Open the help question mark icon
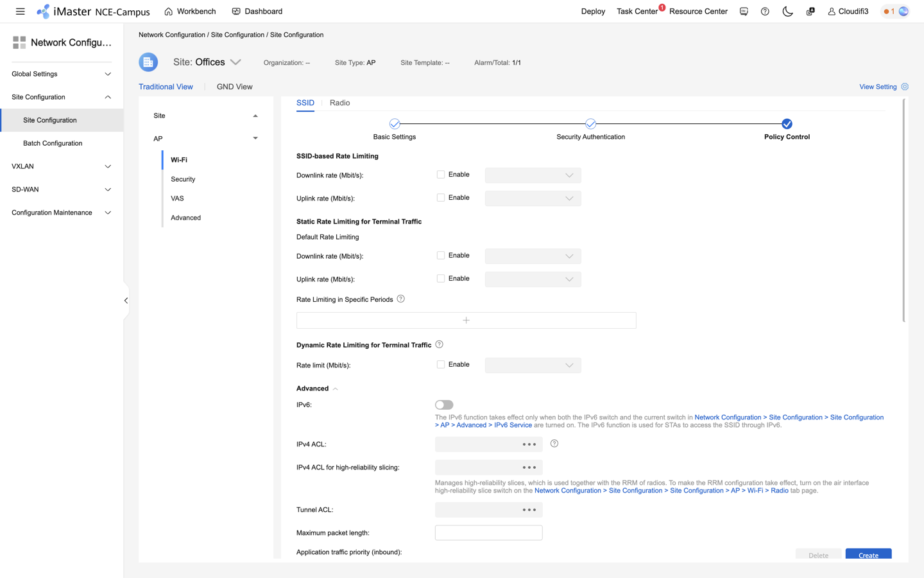Viewport: 924px width, 578px height. [765, 11]
